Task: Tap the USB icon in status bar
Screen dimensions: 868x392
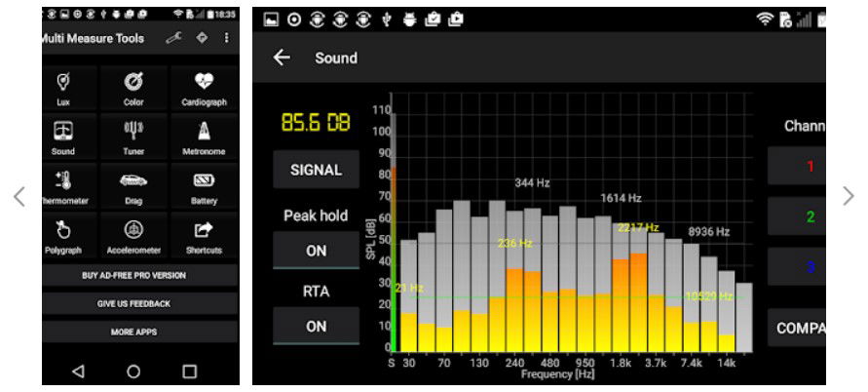Action: click(387, 20)
